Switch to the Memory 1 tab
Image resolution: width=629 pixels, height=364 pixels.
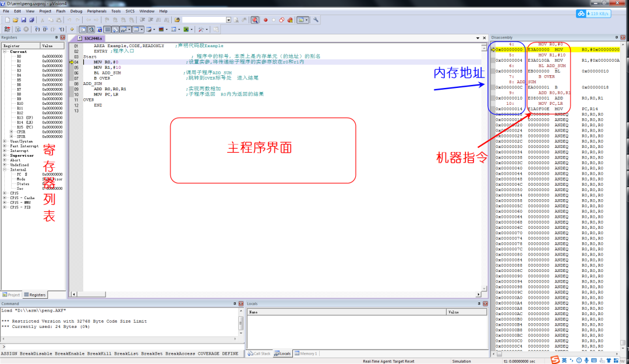(306, 354)
